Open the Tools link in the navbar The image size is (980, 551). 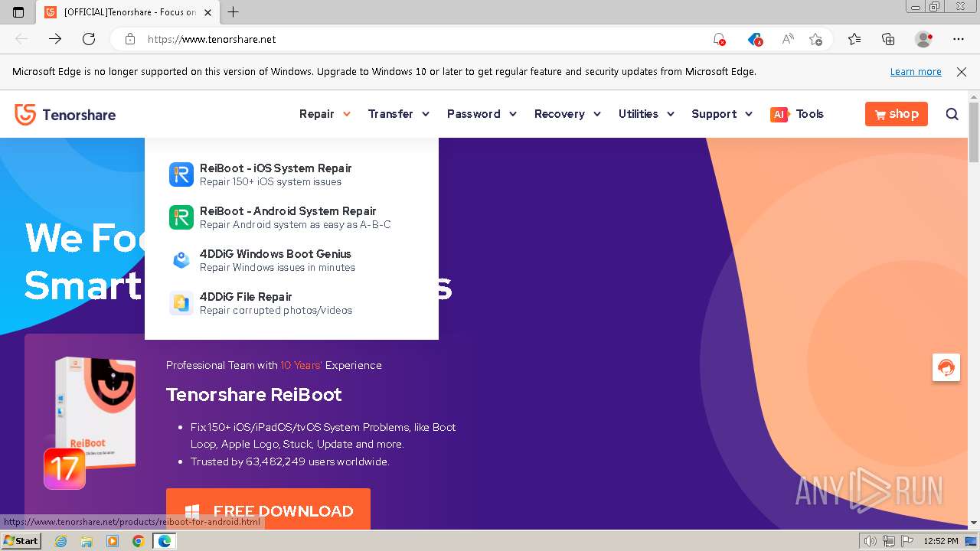(x=809, y=114)
